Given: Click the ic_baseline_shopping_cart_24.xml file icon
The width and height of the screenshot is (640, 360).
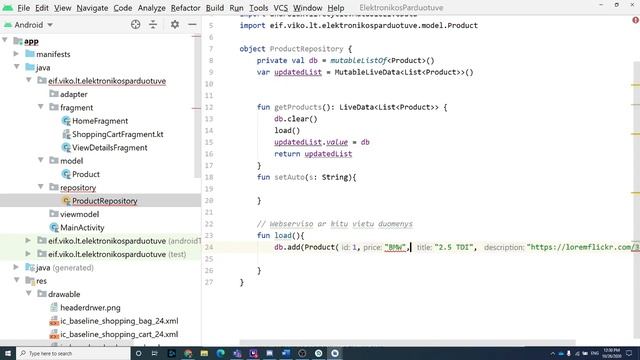Looking at the screenshot, I should (54, 334).
